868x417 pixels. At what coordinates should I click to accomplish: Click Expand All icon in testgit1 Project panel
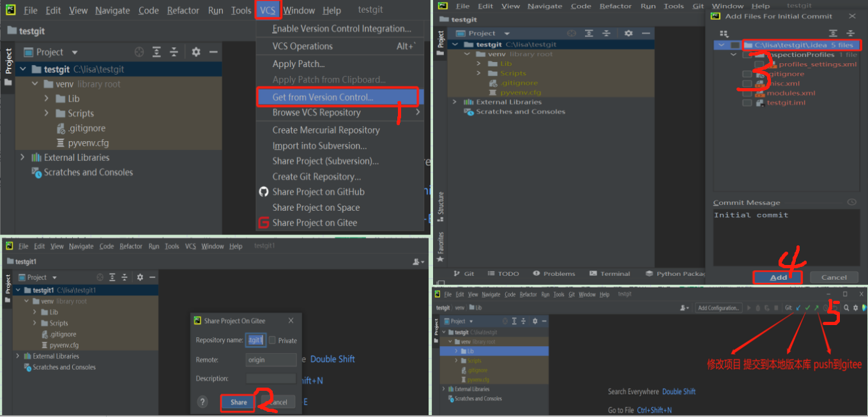(112, 277)
